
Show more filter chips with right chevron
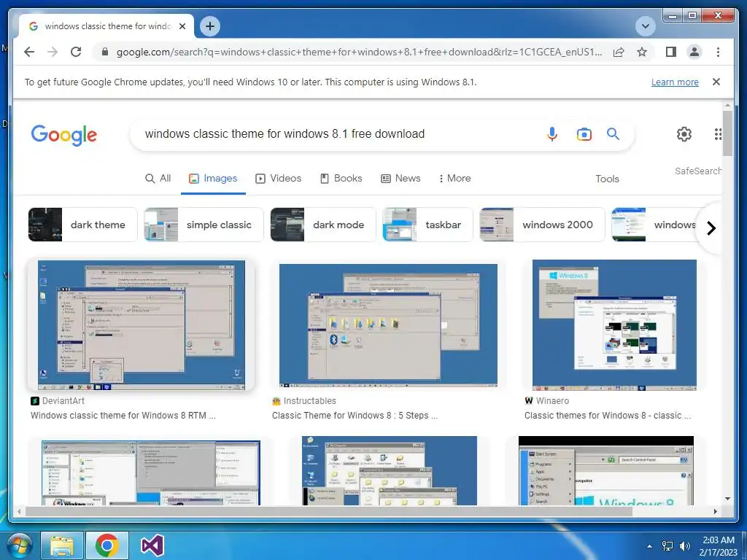click(x=711, y=228)
